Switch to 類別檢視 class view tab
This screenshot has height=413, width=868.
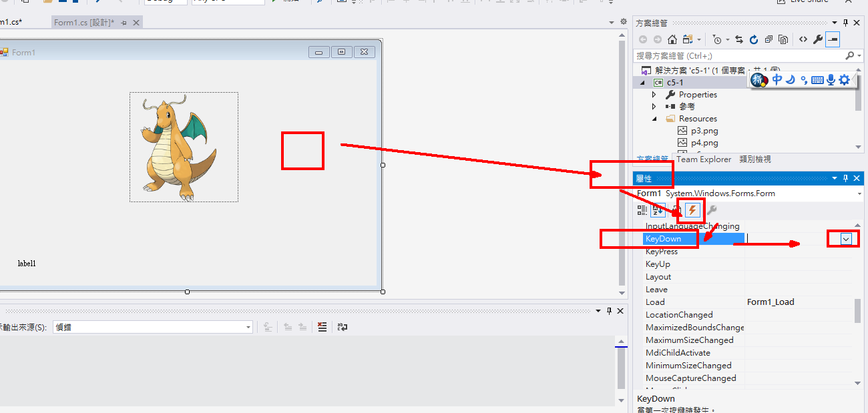tap(755, 159)
